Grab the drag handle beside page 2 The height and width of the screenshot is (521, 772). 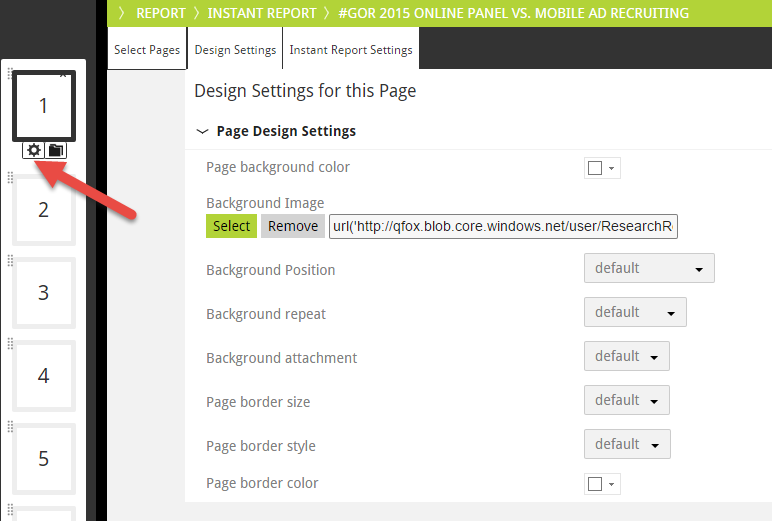click(x=11, y=178)
